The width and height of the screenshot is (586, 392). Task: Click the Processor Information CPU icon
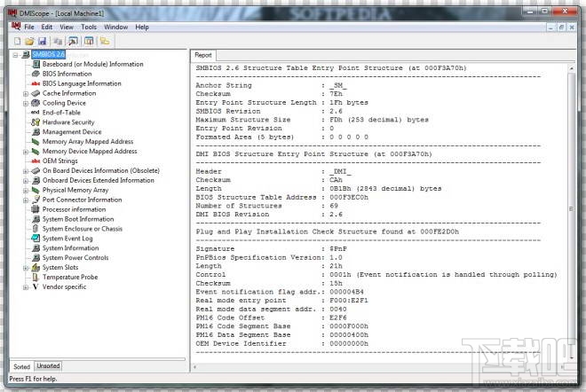[36, 209]
